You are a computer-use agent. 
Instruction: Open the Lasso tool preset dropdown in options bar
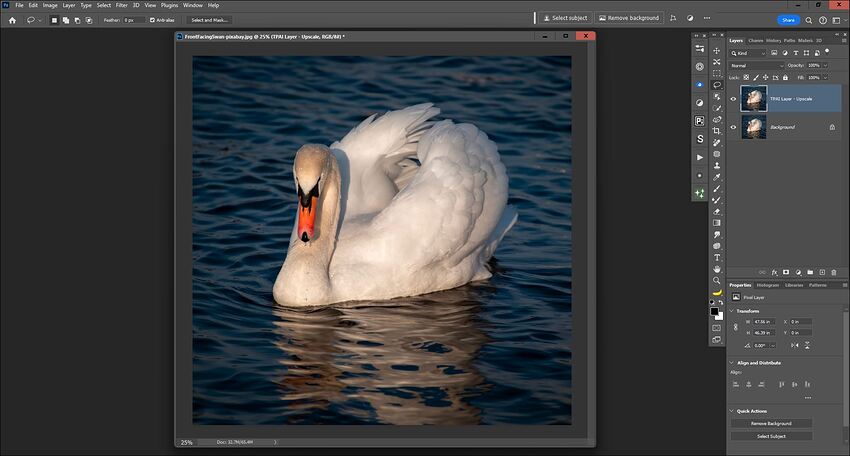(40, 20)
